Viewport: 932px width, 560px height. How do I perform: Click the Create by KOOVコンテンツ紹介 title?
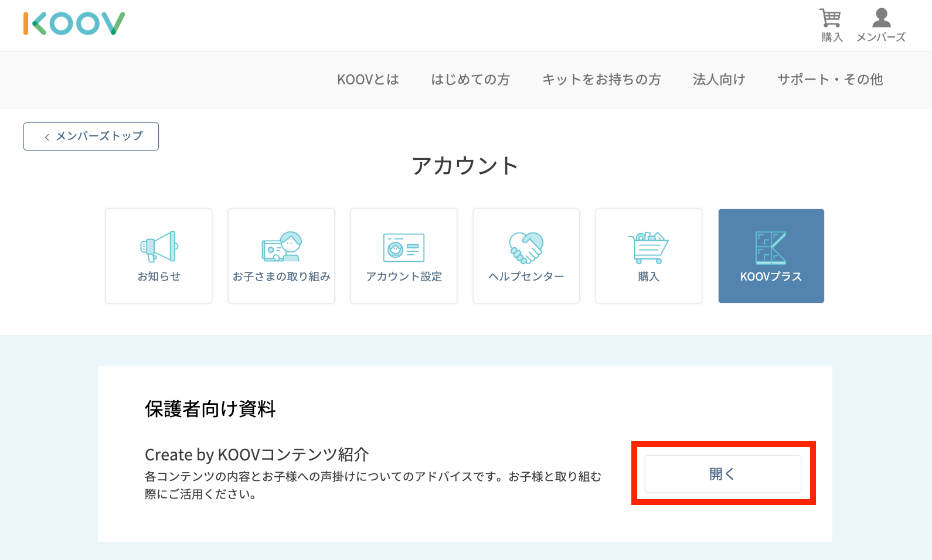[x=257, y=455]
